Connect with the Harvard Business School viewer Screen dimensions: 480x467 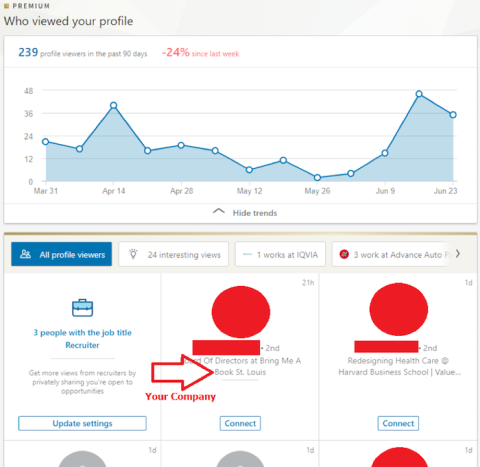click(398, 423)
